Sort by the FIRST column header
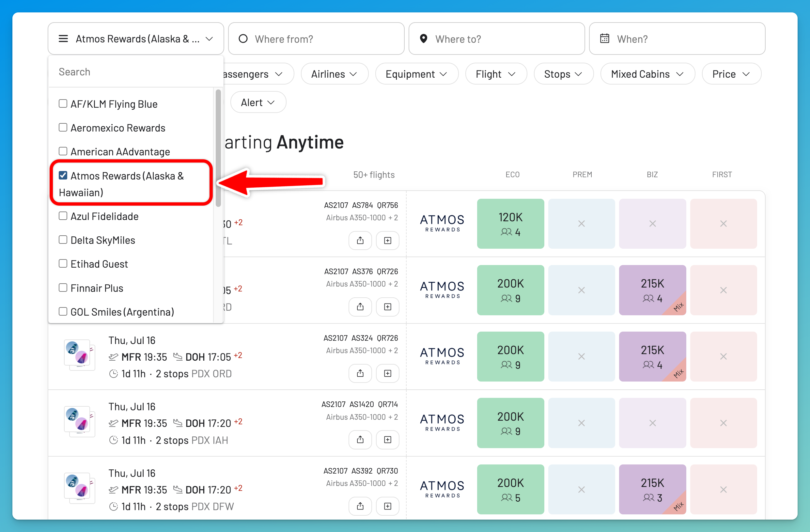Viewport: 810px width, 532px height. (722, 175)
